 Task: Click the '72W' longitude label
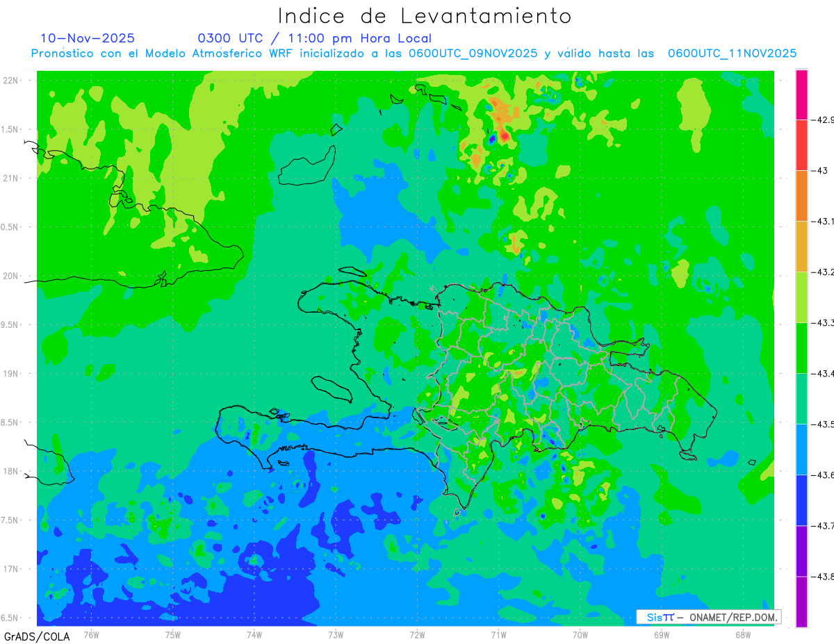(417, 635)
